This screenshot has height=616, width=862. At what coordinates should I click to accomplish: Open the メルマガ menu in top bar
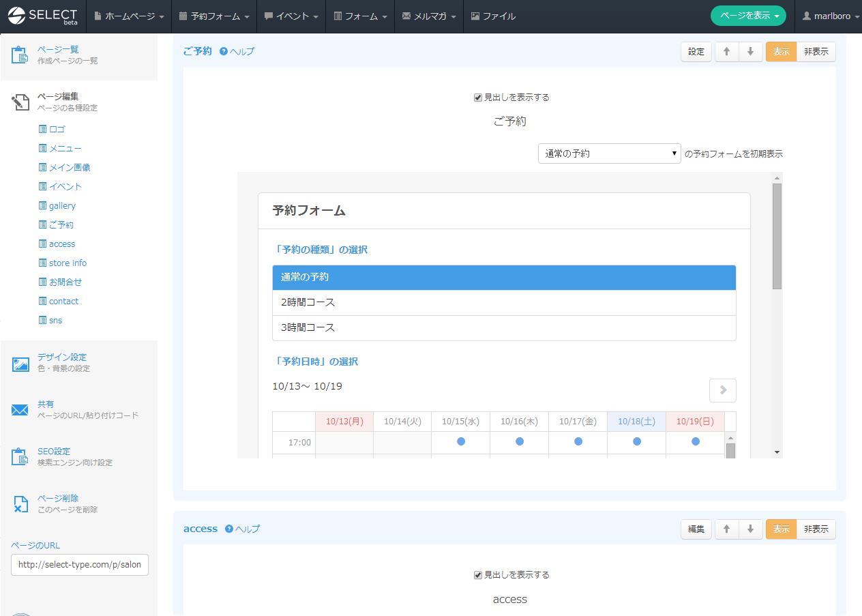429,16
